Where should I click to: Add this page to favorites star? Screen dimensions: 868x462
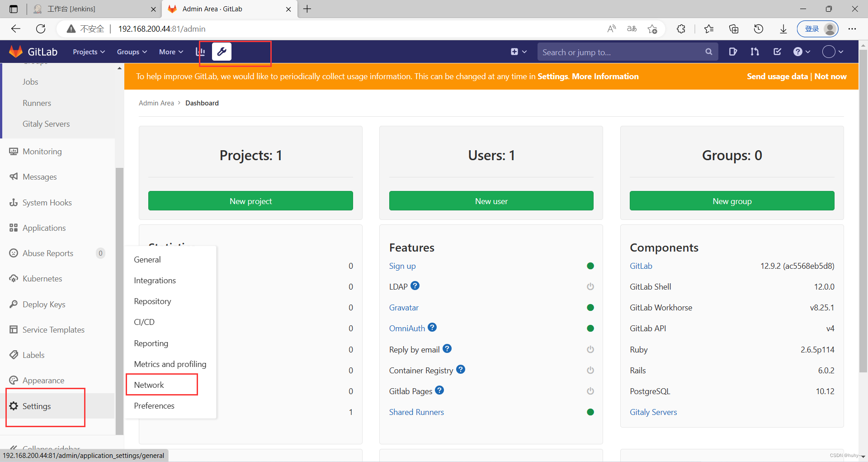click(652, 29)
